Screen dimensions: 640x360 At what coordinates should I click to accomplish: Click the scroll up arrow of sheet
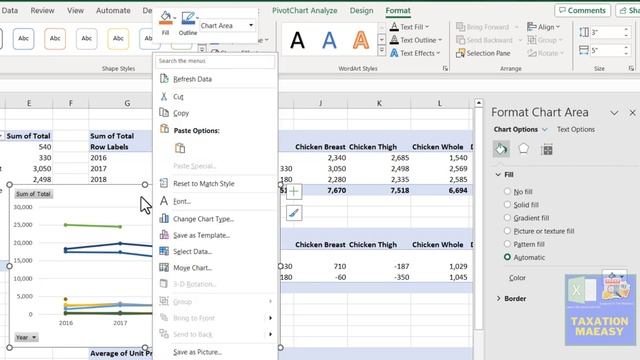click(479, 103)
